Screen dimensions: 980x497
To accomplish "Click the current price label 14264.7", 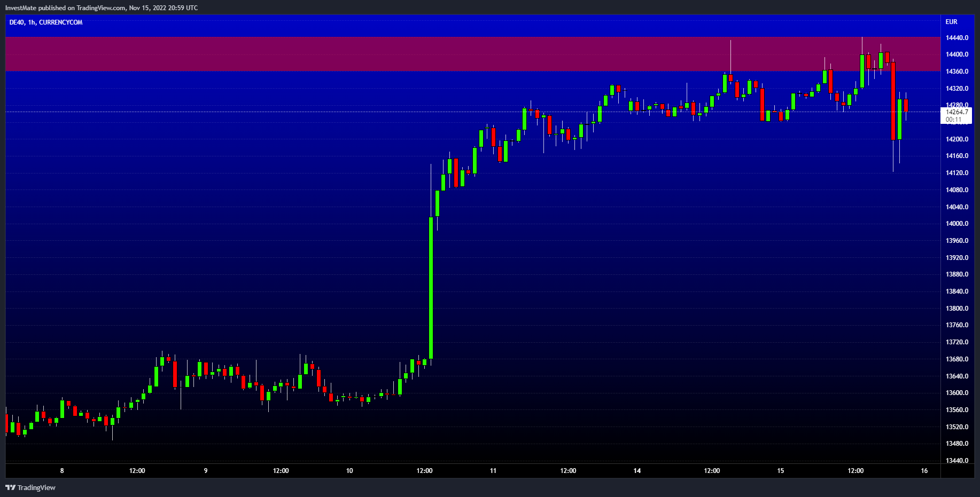I will click(x=956, y=112).
